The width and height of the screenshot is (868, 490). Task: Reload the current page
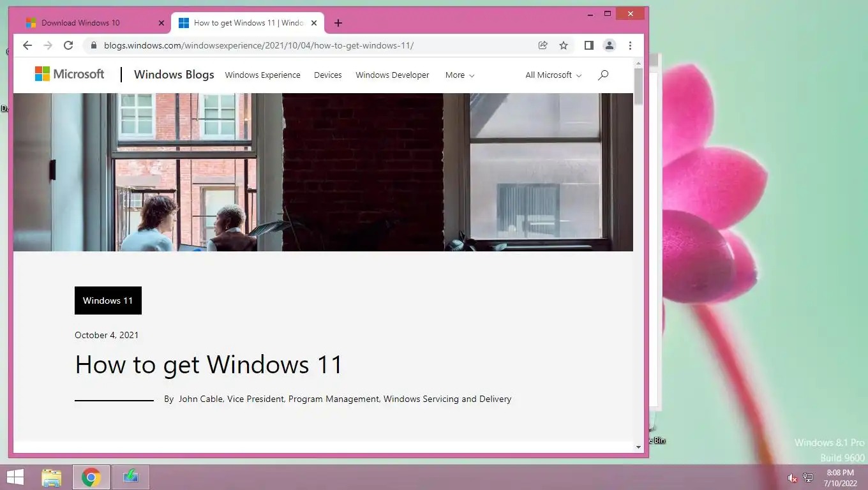[x=68, y=45]
